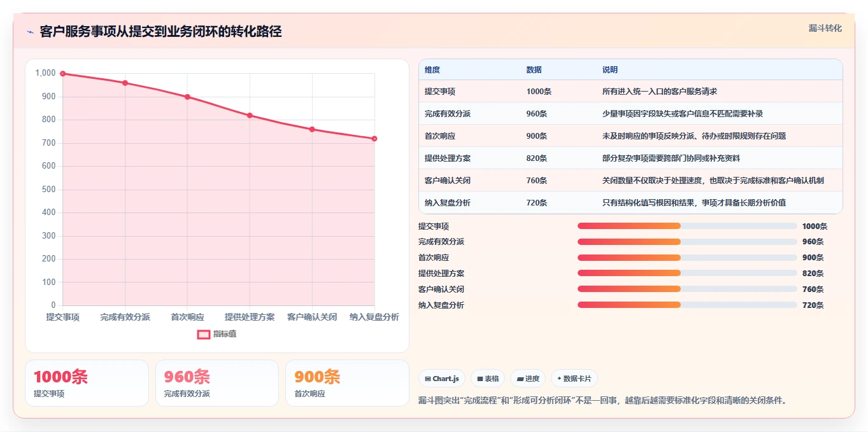Open the 960条 完成有效分派 data card
This screenshot has height=432, width=868.
(217, 383)
